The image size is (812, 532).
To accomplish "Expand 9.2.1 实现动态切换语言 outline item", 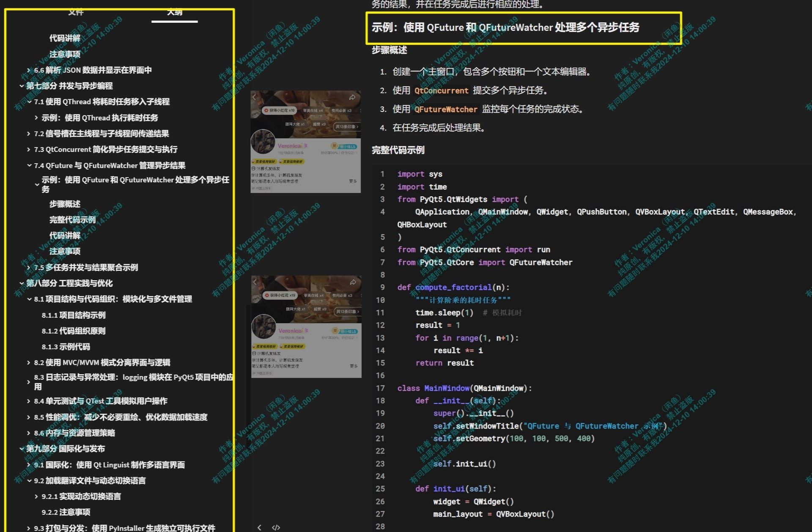I will 36,496.
